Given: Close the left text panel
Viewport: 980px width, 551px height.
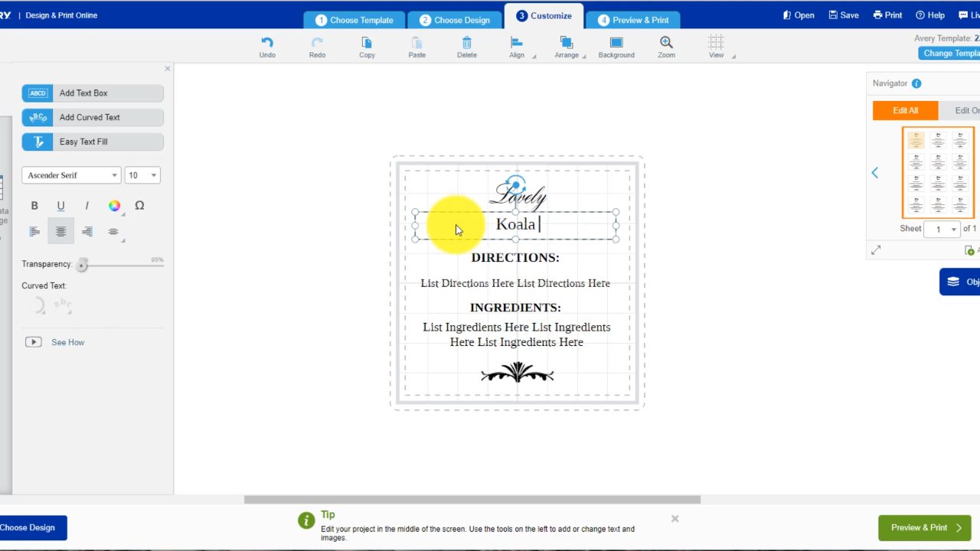Looking at the screenshot, I should tap(168, 69).
